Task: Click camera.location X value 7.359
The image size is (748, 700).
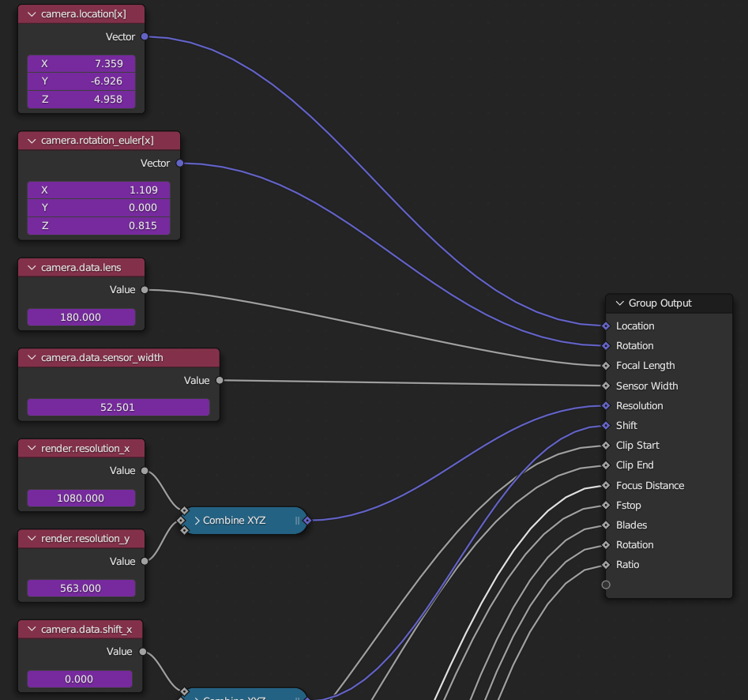Action: tap(81, 63)
